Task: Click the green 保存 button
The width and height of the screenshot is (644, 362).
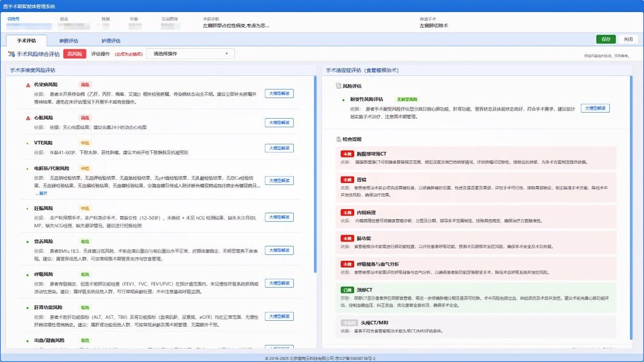Action: pyautogui.click(x=606, y=39)
